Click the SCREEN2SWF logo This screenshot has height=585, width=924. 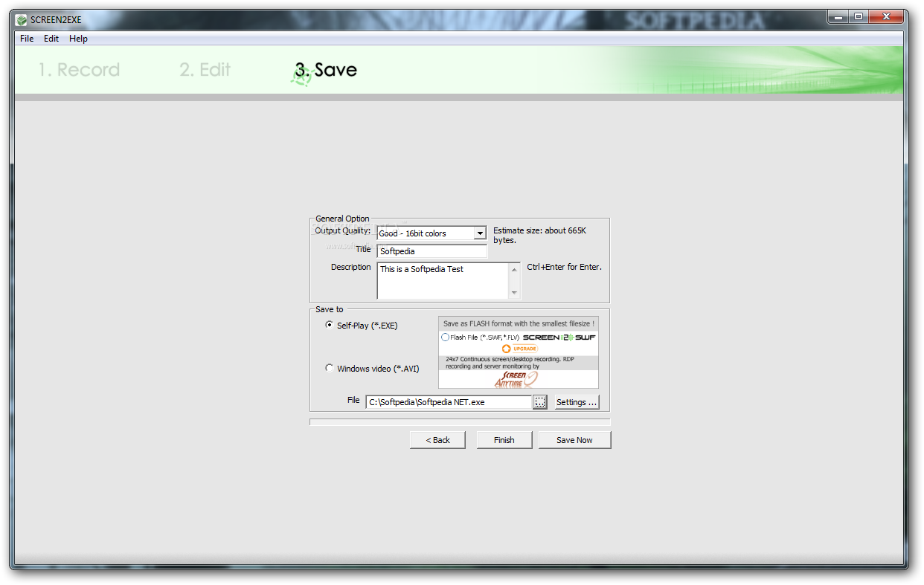559,337
